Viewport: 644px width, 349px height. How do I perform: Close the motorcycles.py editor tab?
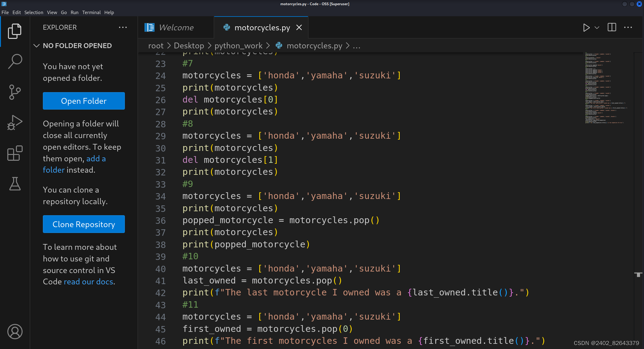coord(300,27)
